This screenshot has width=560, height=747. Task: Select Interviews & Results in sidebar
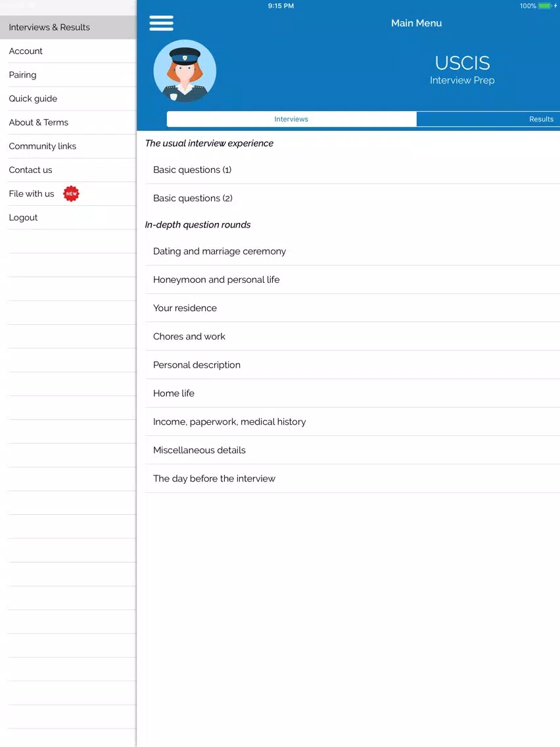coord(68,27)
